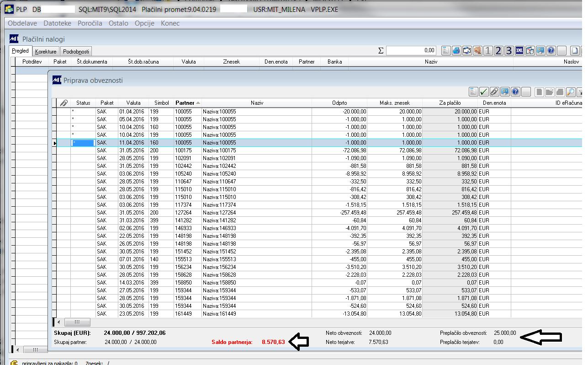Click the green checkmark confirm icon
588x365 pixels.
(x=484, y=92)
